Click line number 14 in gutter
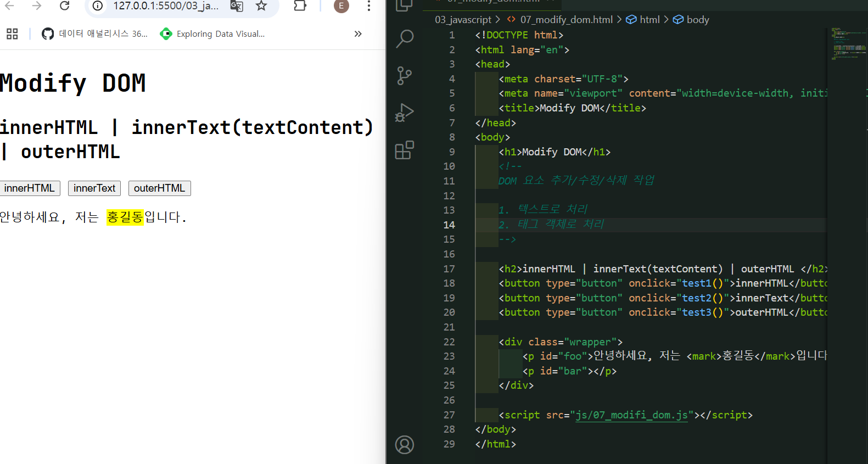Screen dimensions: 868x464 click(x=449, y=225)
